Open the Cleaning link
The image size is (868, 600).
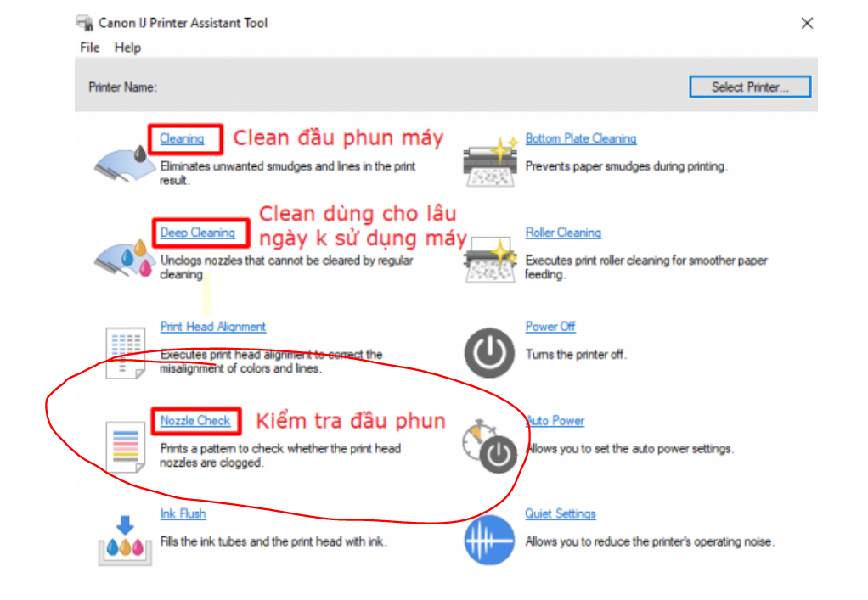[x=182, y=139]
